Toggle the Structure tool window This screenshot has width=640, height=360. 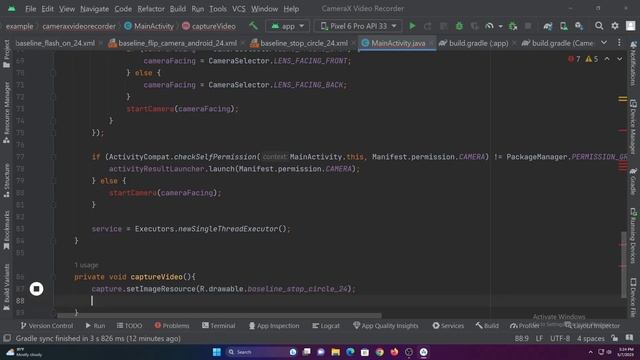click(7, 180)
